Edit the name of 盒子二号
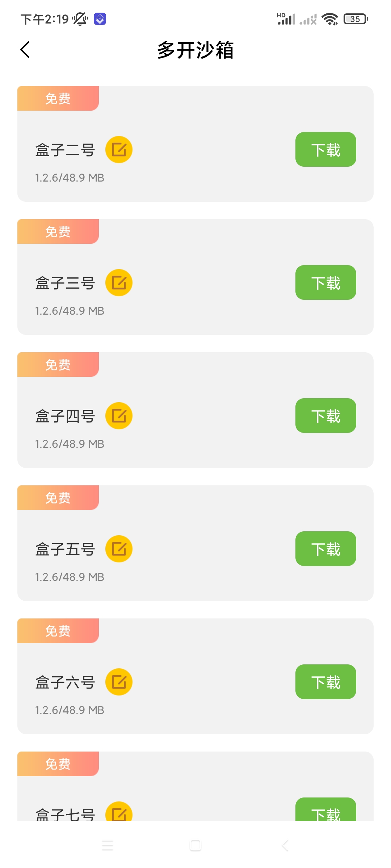This screenshot has height=868, width=391. [x=119, y=149]
